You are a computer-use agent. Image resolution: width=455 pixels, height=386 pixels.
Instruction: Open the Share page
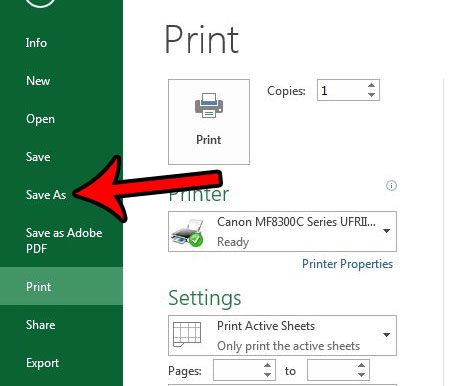[x=40, y=324]
